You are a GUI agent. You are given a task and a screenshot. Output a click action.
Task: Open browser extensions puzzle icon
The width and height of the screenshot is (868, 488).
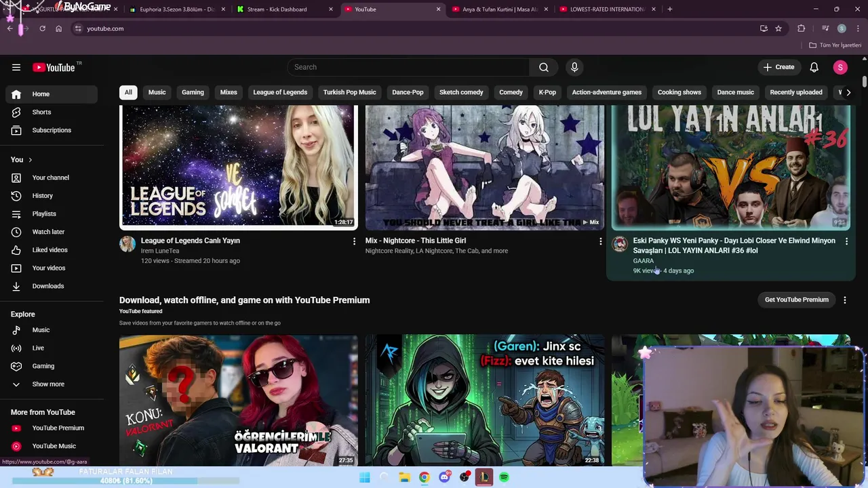click(802, 28)
